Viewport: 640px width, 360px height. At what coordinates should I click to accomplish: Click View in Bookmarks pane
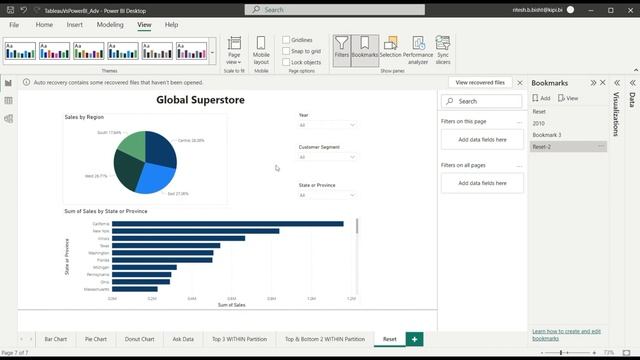pos(568,98)
